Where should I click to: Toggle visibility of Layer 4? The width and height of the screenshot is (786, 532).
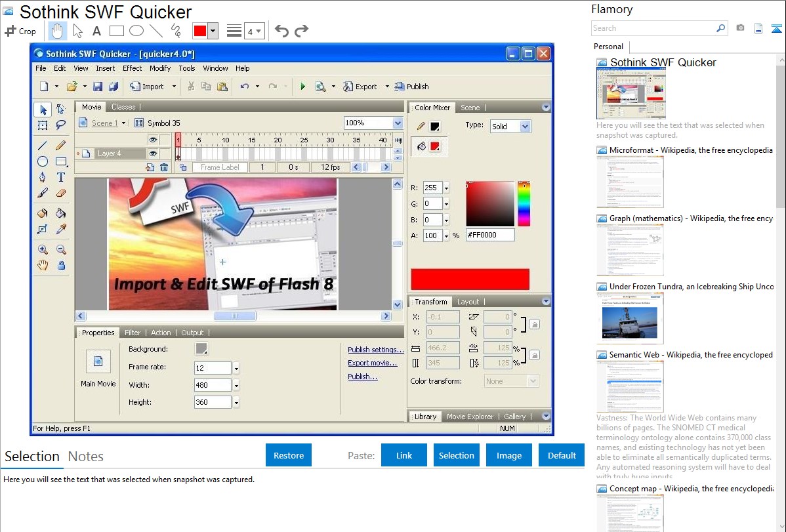pyautogui.click(x=152, y=153)
